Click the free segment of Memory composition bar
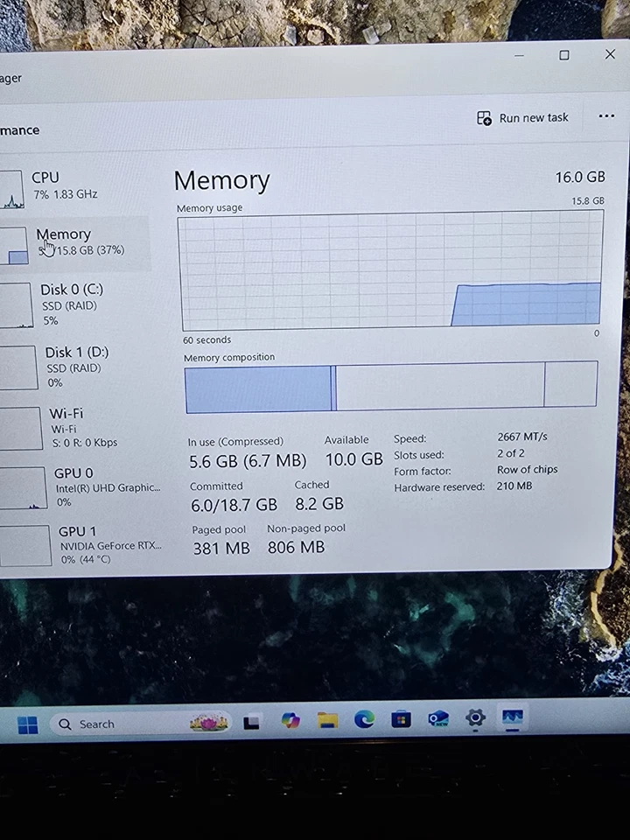 pos(570,383)
